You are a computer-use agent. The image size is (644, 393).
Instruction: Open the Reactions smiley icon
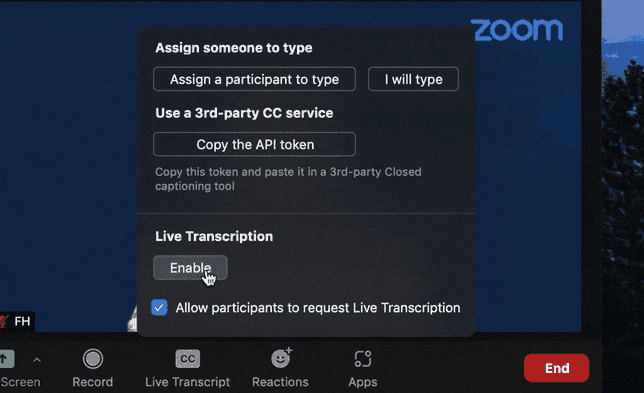click(281, 358)
